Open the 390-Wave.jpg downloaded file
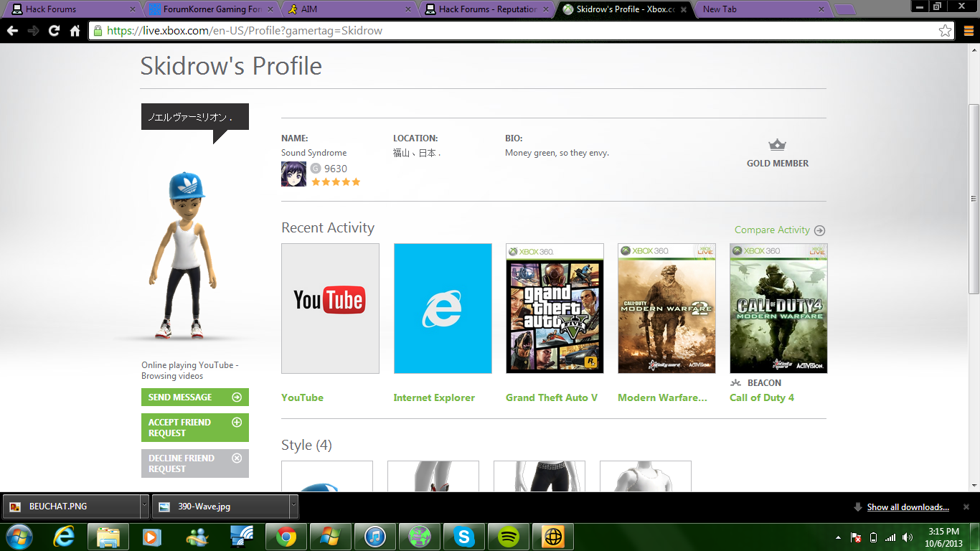Viewport: 980px width, 551px height. point(220,507)
